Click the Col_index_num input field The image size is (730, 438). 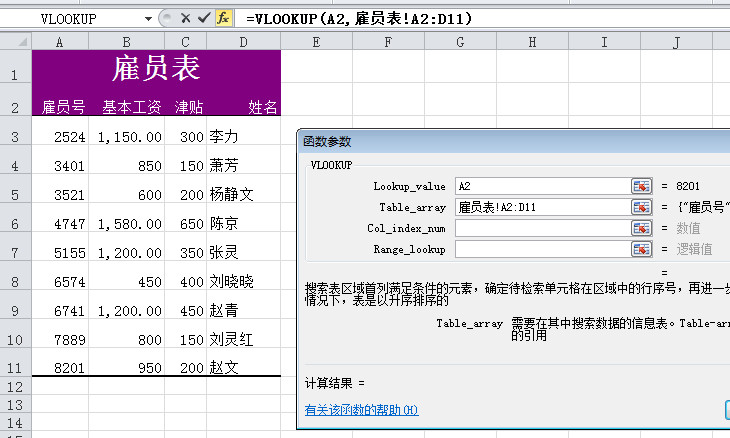coord(541,228)
